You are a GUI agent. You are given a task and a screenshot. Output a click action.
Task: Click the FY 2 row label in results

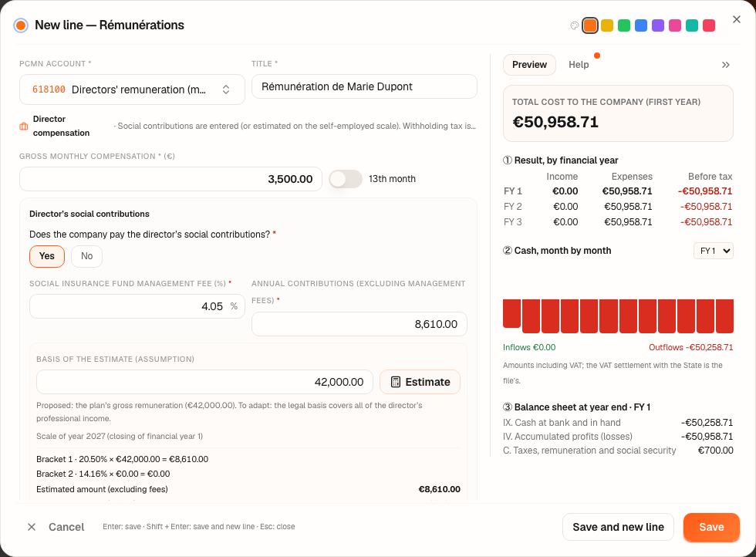512,207
